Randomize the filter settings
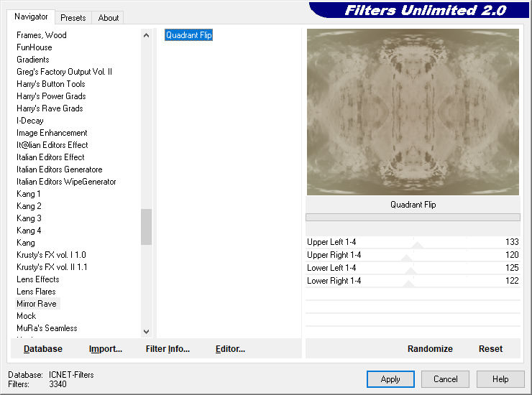 point(430,349)
